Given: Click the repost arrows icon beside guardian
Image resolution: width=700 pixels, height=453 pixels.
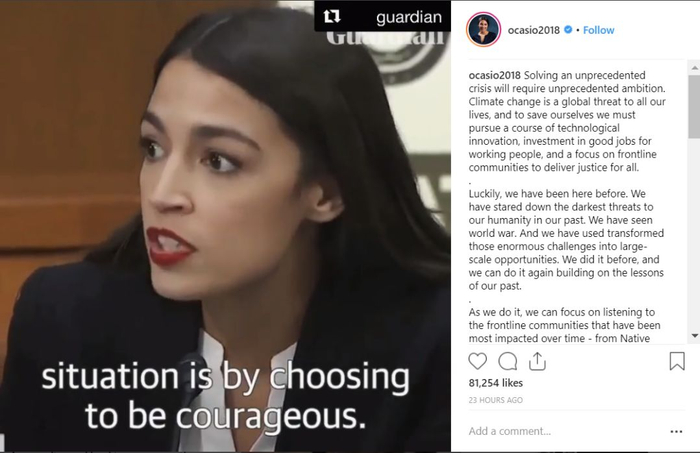Looking at the screenshot, I should pyautogui.click(x=332, y=17).
